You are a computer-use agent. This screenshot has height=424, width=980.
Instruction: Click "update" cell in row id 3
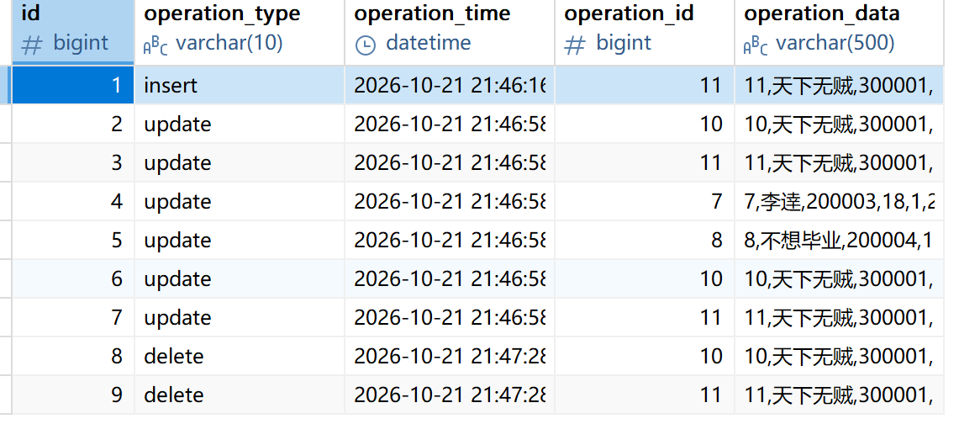coord(240,162)
